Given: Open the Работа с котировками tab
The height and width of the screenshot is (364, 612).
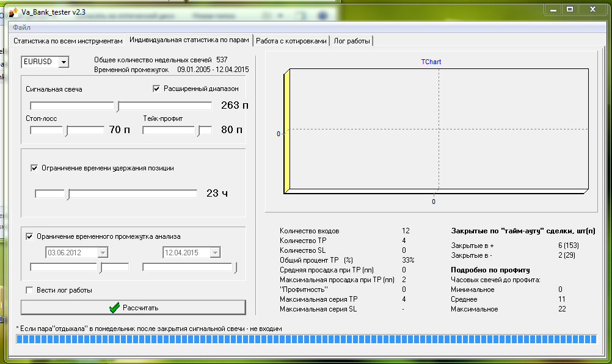Looking at the screenshot, I should (291, 41).
